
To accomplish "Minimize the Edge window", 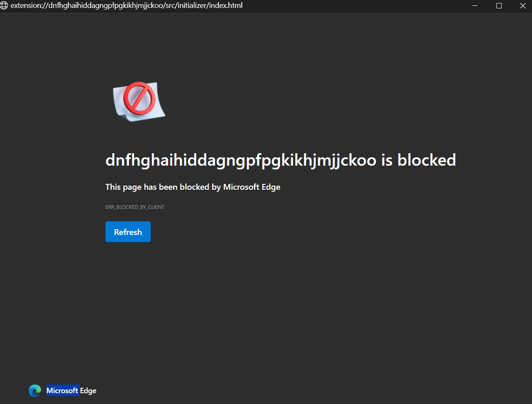I will coord(474,6).
